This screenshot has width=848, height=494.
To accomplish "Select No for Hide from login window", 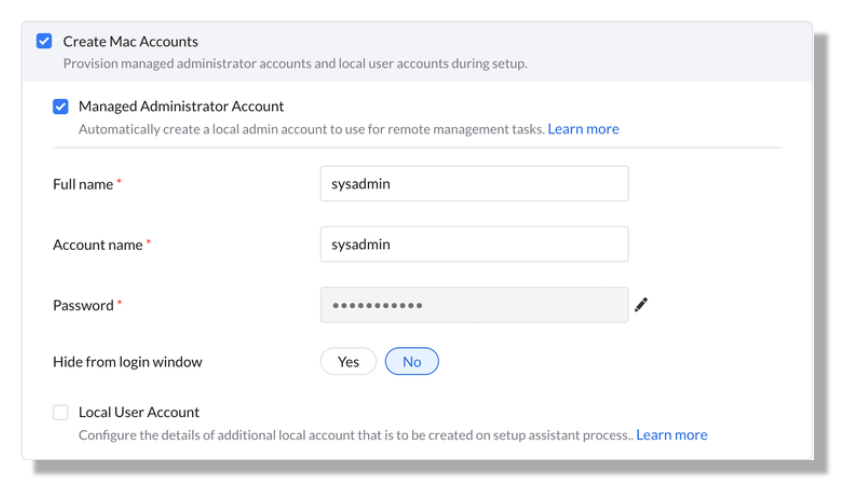I will 411,362.
